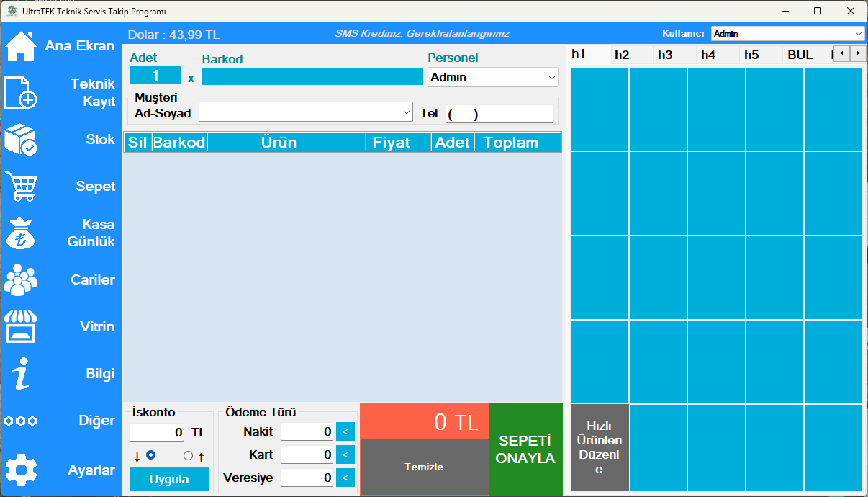Open the Stok box icon
Viewport: 868px width, 497px height.
(x=21, y=140)
